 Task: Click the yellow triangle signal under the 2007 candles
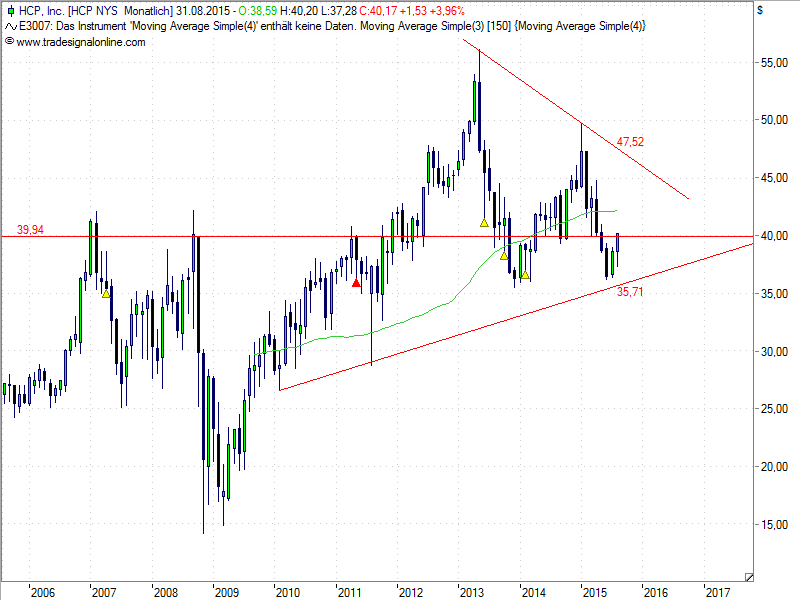(105, 295)
